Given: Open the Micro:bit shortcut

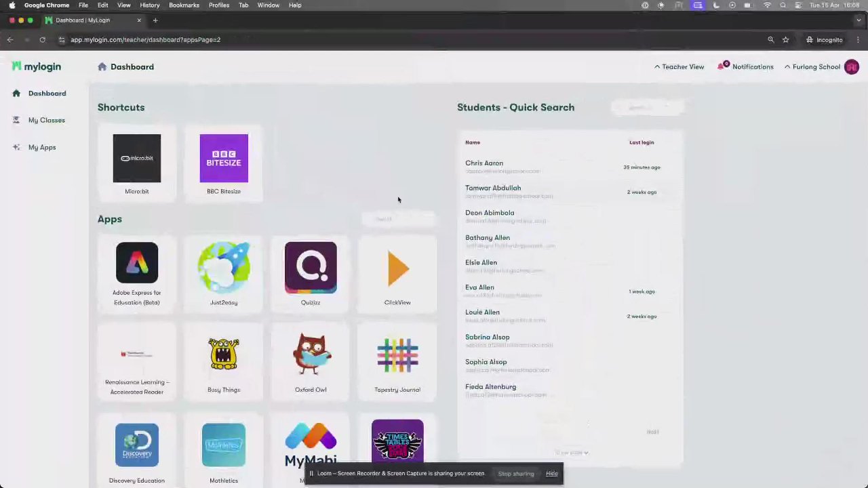Looking at the screenshot, I should click(x=137, y=164).
